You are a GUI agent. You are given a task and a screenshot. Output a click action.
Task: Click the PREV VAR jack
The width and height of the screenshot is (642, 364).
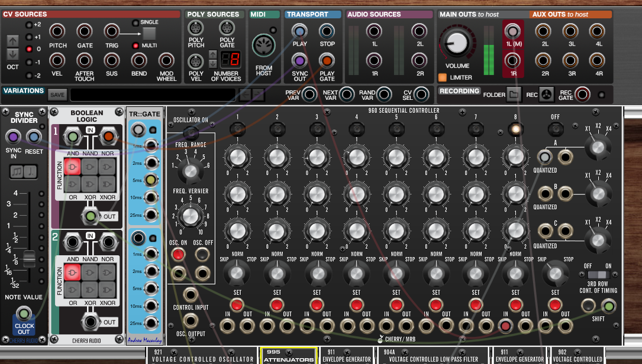coord(309,95)
